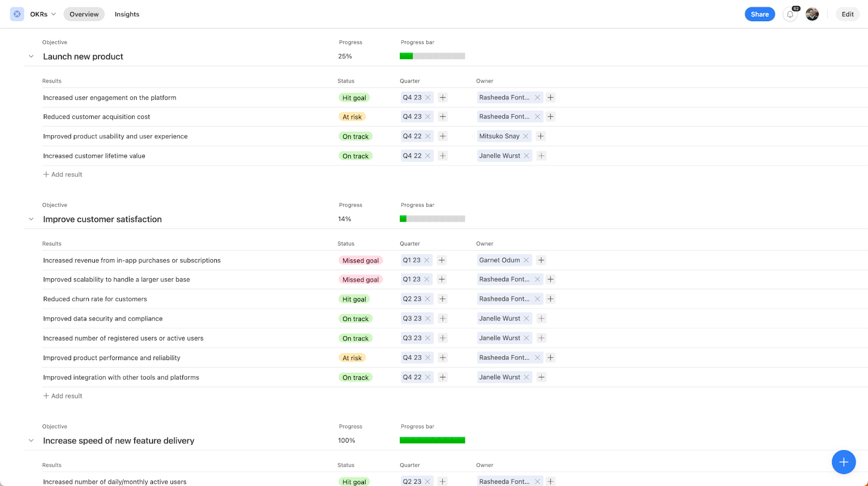Open objective title Improve customer satisfaction
The image size is (868, 486).
(x=103, y=219)
